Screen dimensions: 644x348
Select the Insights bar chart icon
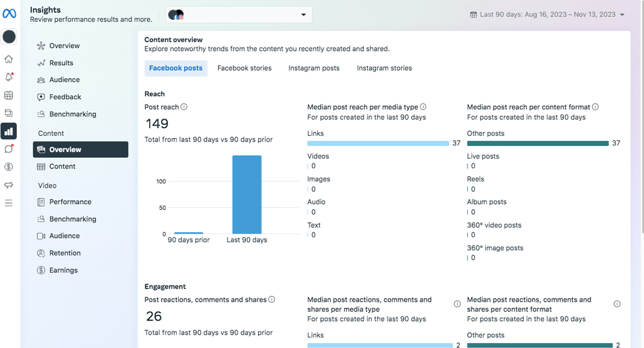click(9, 131)
